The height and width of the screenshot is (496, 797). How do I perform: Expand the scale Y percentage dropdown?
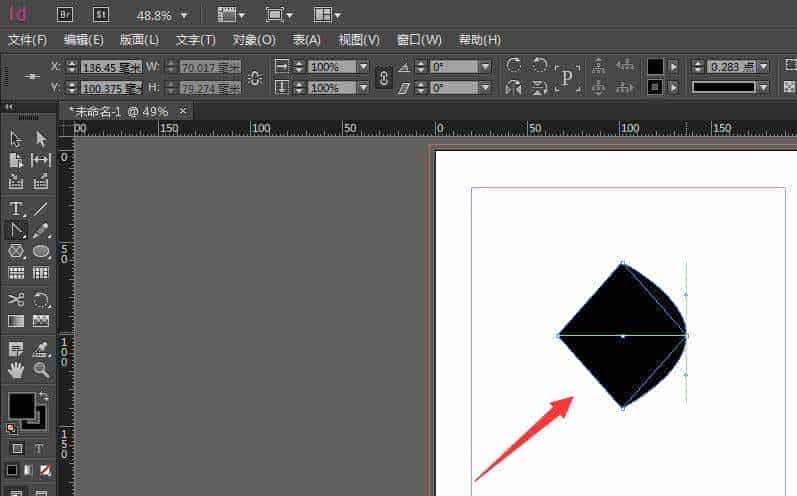pyautogui.click(x=363, y=88)
